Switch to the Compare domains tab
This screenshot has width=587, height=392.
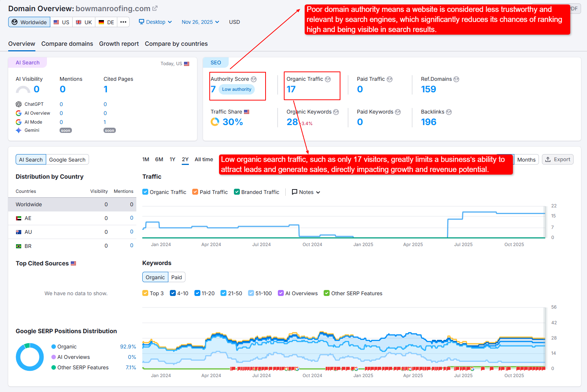pyautogui.click(x=67, y=44)
